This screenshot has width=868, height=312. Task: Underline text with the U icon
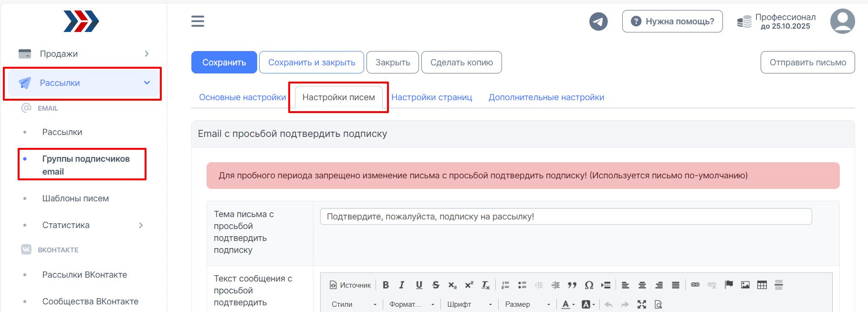pyautogui.click(x=419, y=285)
